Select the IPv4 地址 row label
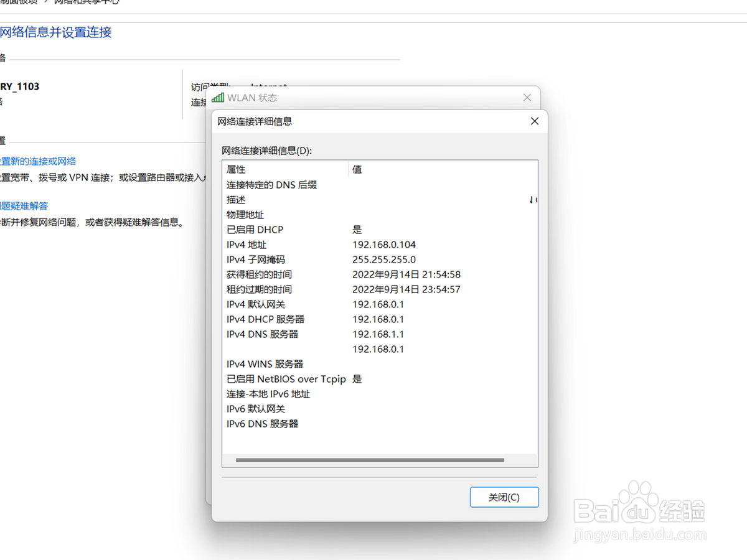Viewport: 747px width, 560px height. tap(247, 245)
